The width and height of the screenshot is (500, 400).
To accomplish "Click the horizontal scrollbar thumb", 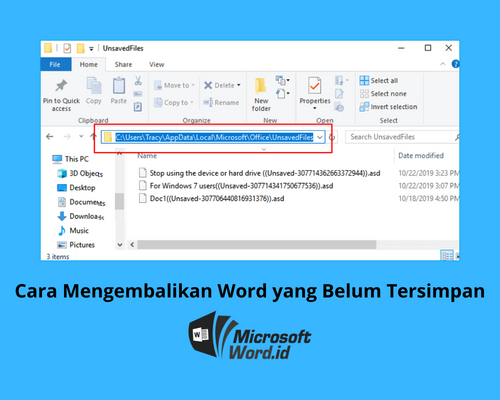I will pyautogui.click(x=257, y=245).
